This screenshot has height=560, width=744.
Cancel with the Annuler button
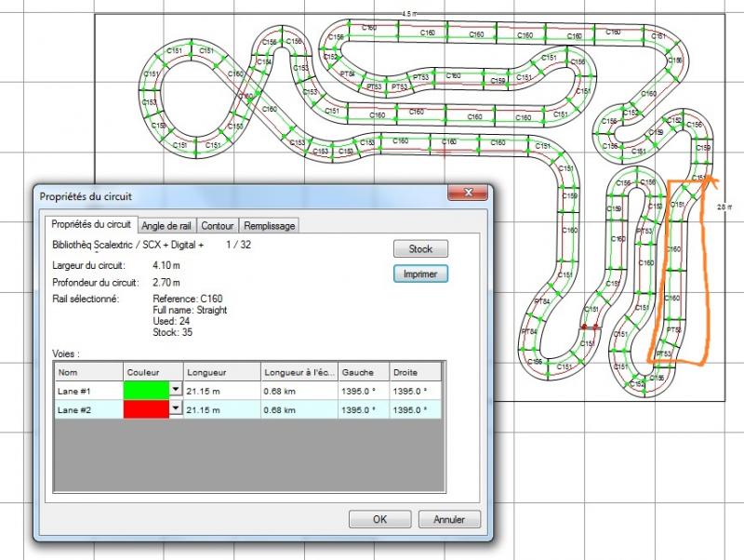pyautogui.click(x=449, y=519)
